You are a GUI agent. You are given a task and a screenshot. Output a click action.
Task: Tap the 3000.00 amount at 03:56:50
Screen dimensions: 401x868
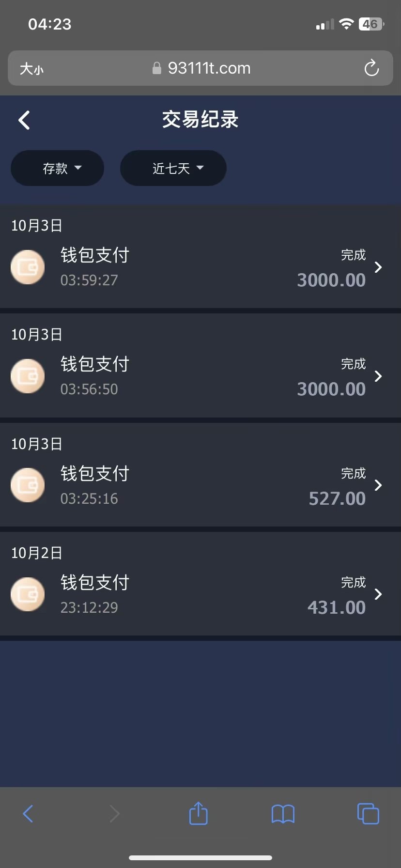[x=331, y=389]
